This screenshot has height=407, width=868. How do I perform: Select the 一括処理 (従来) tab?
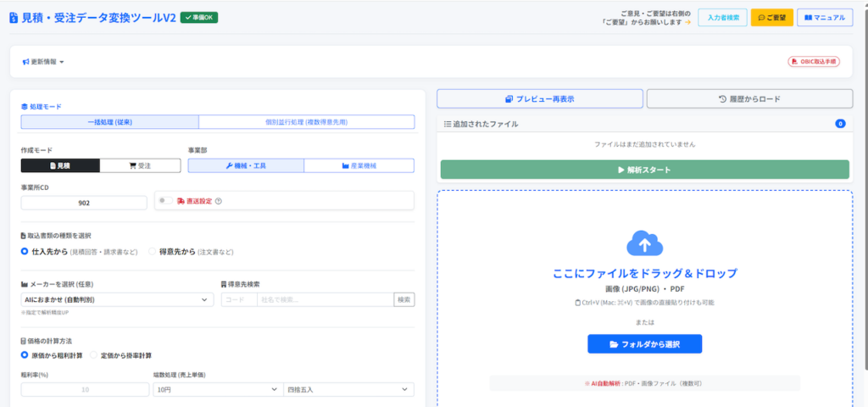pyautogui.click(x=109, y=122)
